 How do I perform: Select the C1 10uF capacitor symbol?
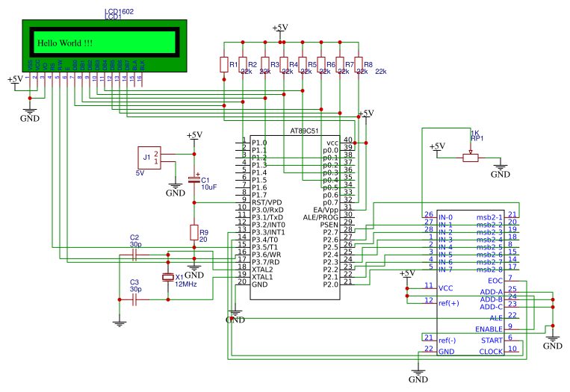(x=194, y=181)
